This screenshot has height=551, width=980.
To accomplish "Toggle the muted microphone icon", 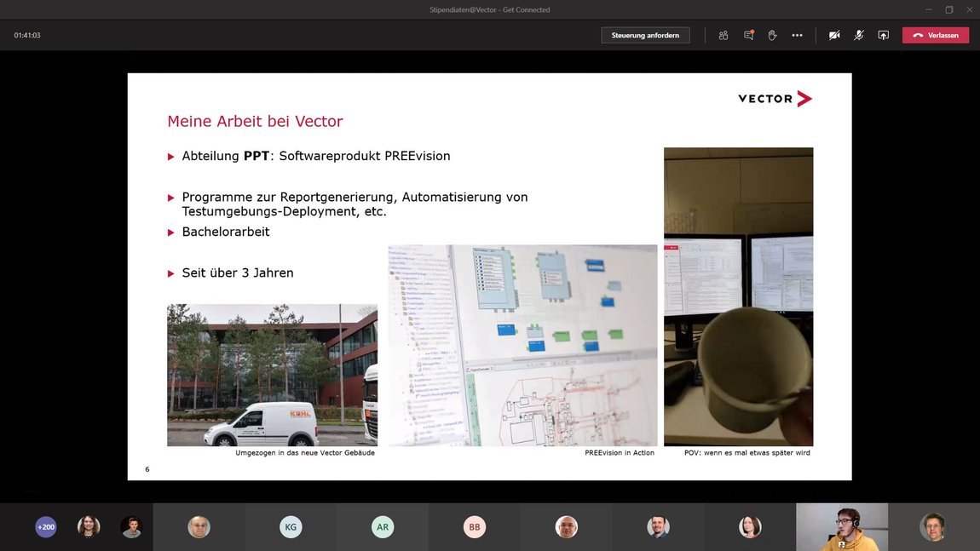I will (x=859, y=36).
